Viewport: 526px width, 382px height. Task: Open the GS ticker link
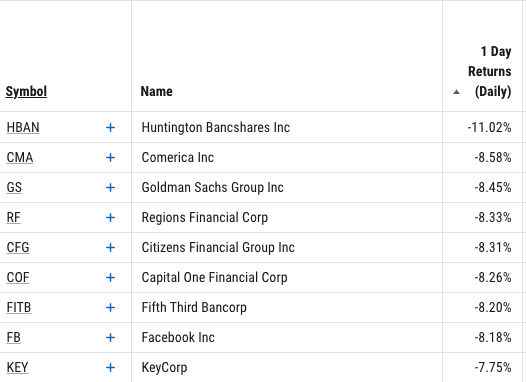tap(14, 187)
